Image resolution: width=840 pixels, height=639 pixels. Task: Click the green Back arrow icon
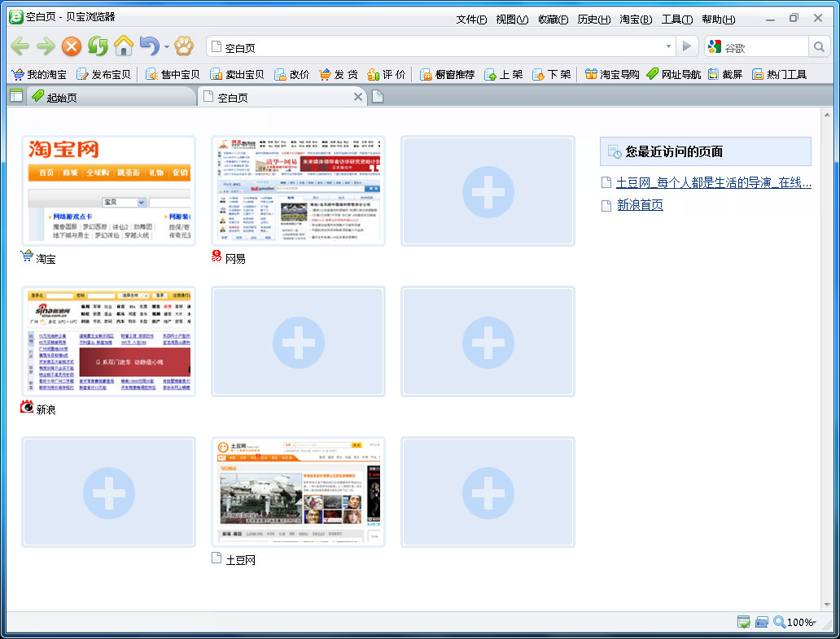(x=20, y=46)
